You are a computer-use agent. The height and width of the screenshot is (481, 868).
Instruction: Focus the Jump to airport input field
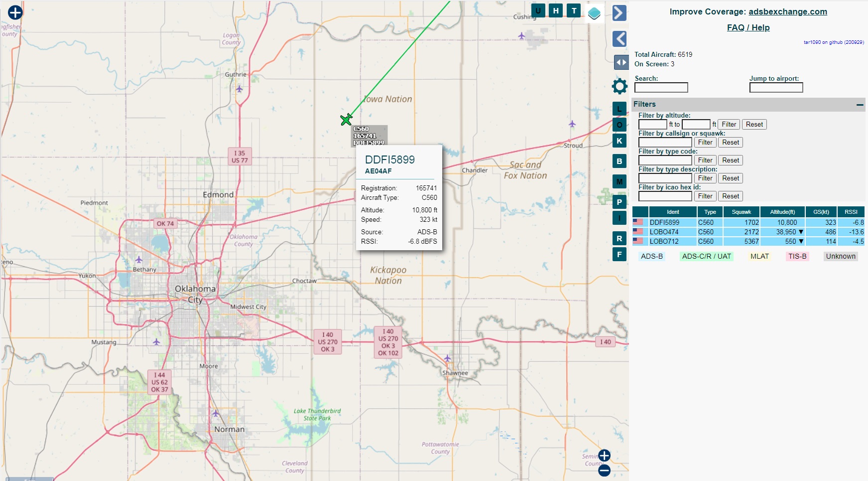pos(776,88)
